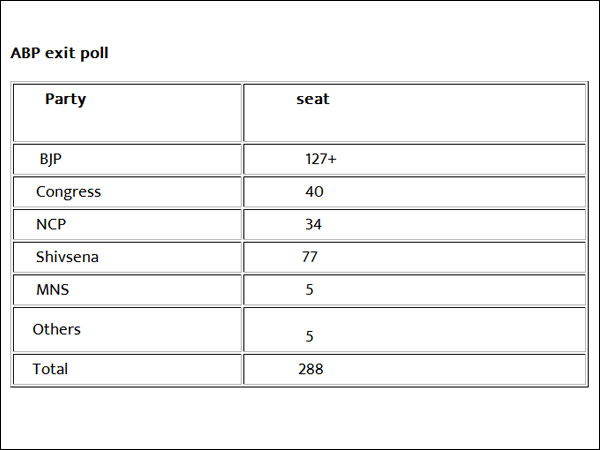The image size is (600, 450).
Task: Select the 'Party' column header
Action: pyautogui.click(x=66, y=100)
